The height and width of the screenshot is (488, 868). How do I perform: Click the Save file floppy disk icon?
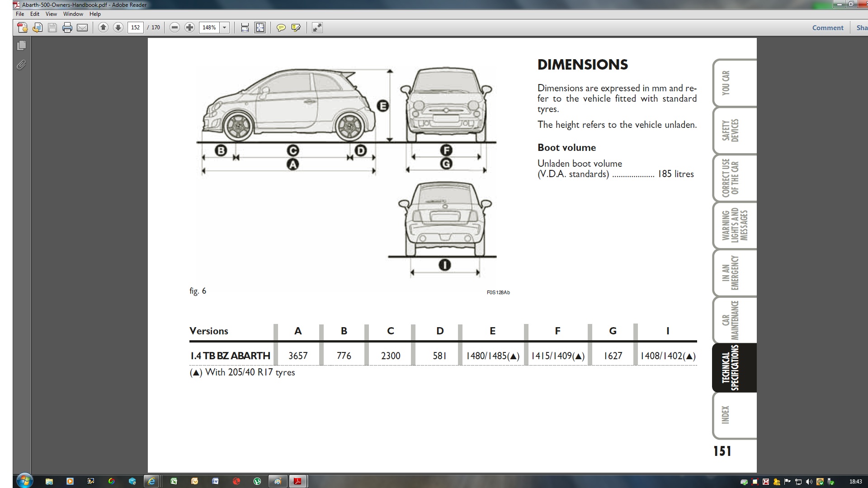click(x=52, y=28)
